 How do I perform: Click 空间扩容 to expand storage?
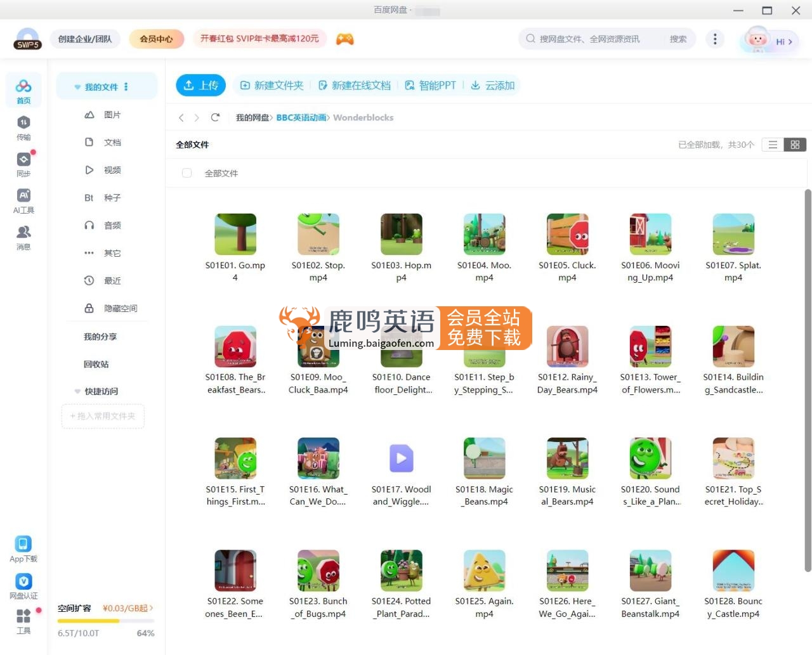click(x=74, y=608)
